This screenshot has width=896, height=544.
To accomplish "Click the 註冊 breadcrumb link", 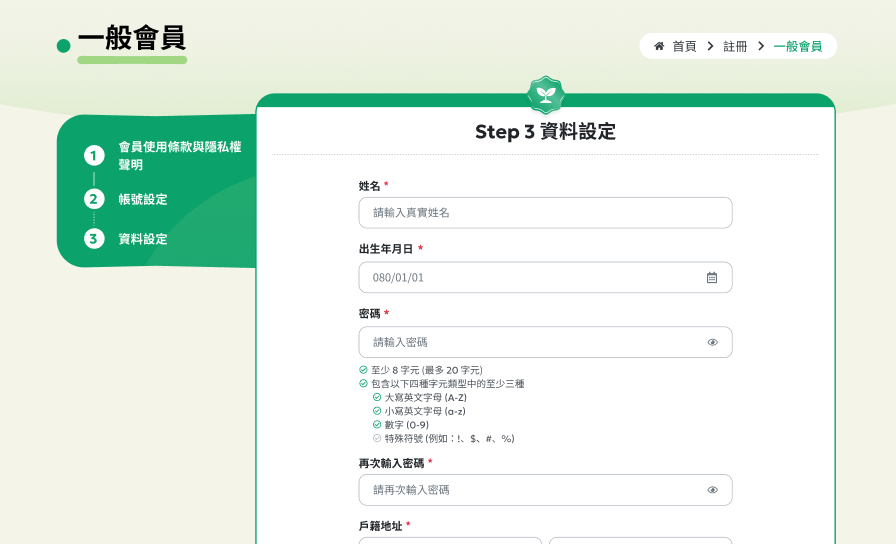I will (x=735, y=46).
